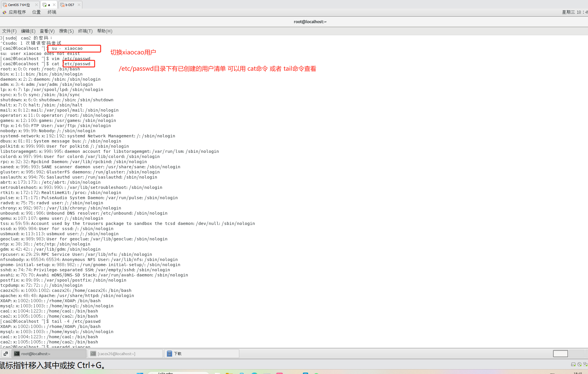Switch to the 'CentOS 7 64 位' VM tab
This screenshot has height=374, width=588.
click(x=19, y=5)
